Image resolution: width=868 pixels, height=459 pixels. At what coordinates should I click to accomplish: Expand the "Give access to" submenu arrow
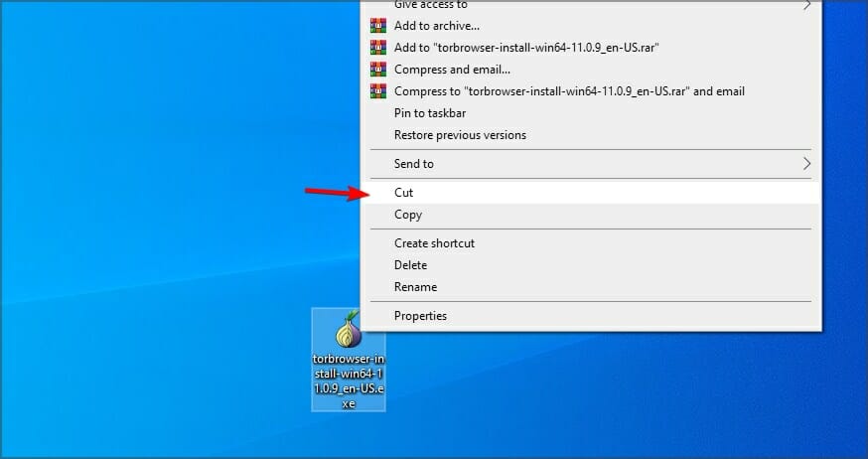click(x=806, y=4)
